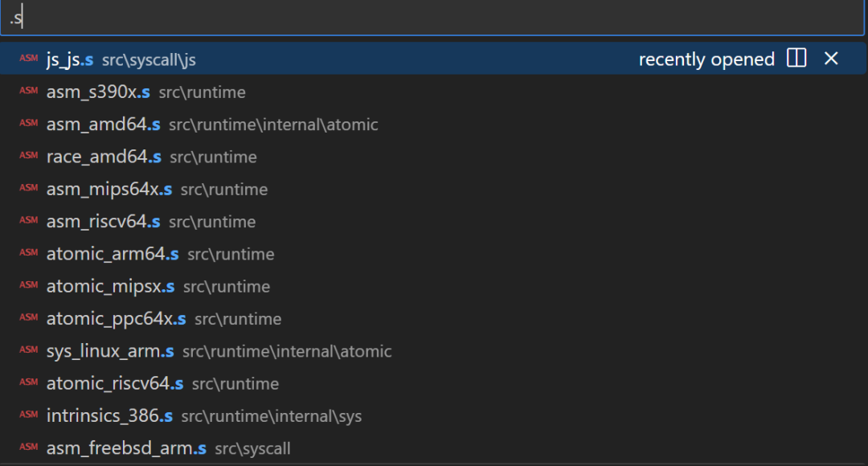Click the split editor icon for js_js.s
This screenshot has width=868, height=466.
click(x=796, y=58)
